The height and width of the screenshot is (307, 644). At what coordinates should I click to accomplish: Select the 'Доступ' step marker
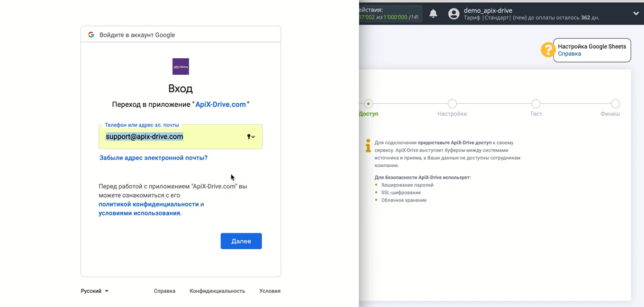click(x=368, y=104)
